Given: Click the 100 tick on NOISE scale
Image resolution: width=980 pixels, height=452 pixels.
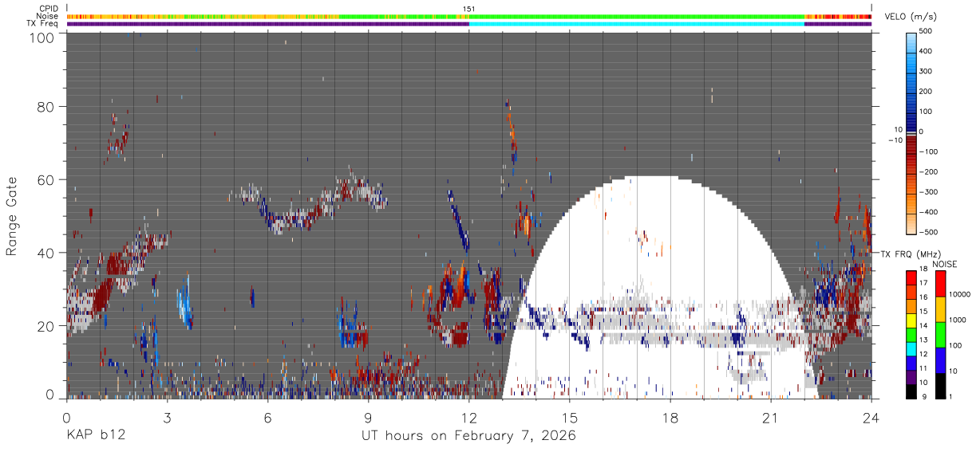Looking at the screenshot, I should pos(954,345).
